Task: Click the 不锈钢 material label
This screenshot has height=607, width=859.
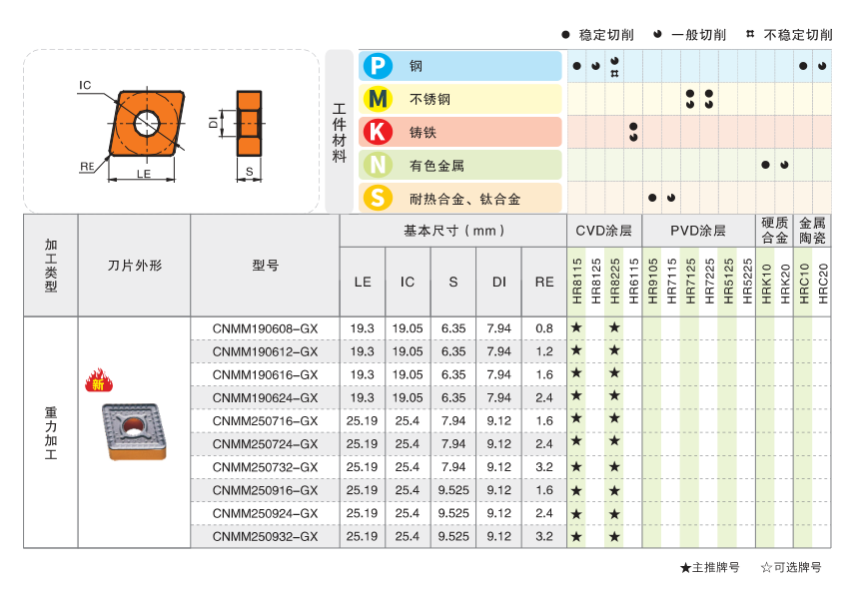Action: click(x=430, y=99)
